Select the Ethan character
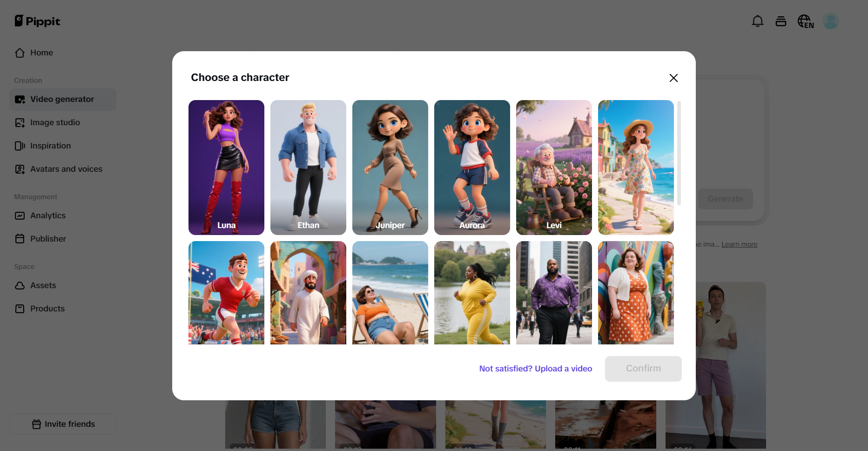868x451 pixels. coord(308,168)
